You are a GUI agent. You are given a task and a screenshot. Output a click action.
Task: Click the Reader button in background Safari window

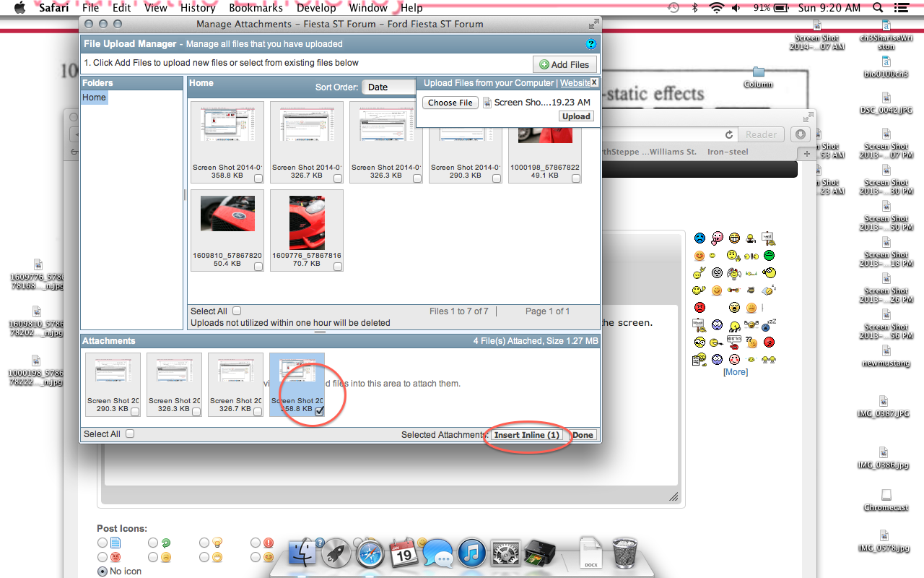(761, 134)
